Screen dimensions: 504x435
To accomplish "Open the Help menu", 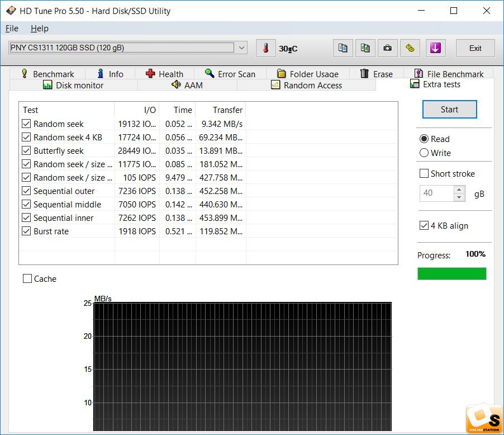I will coord(40,29).
